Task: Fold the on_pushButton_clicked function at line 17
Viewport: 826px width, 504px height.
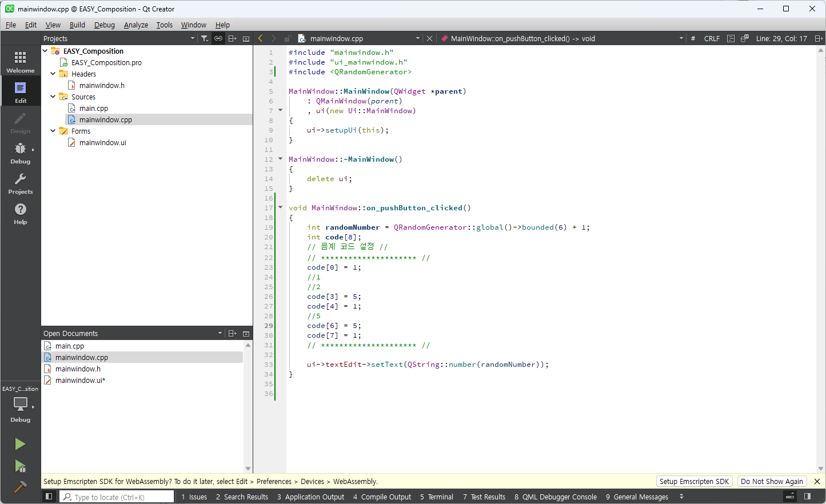Action: click(x=280, y=207)
